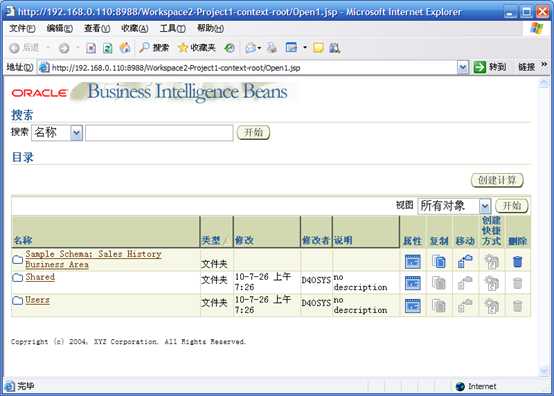
Task: Click the Print icon in toolbar
Action: pos(272,48)
